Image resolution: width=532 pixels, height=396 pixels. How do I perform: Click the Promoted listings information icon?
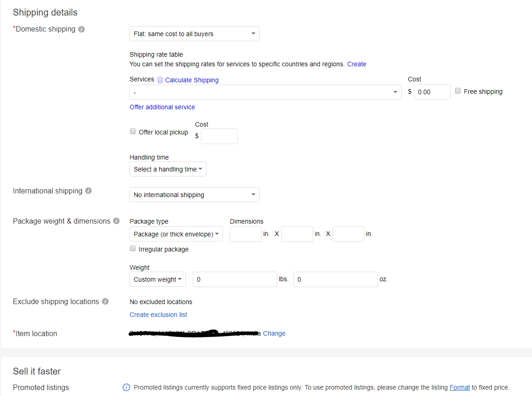point(126,387)
